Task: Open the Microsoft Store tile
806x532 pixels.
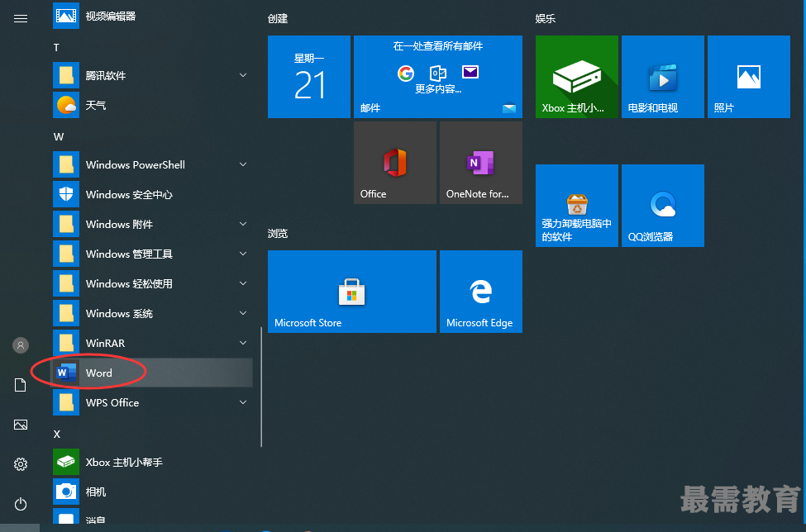Action: pos(352,292)
